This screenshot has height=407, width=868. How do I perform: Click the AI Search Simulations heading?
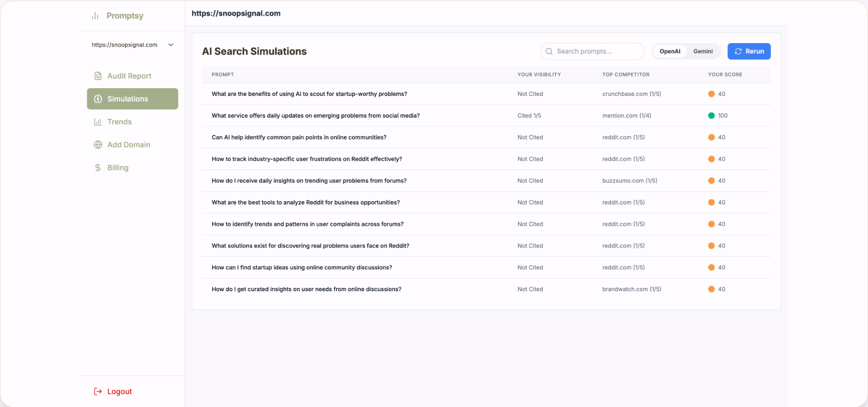[254, 51]
